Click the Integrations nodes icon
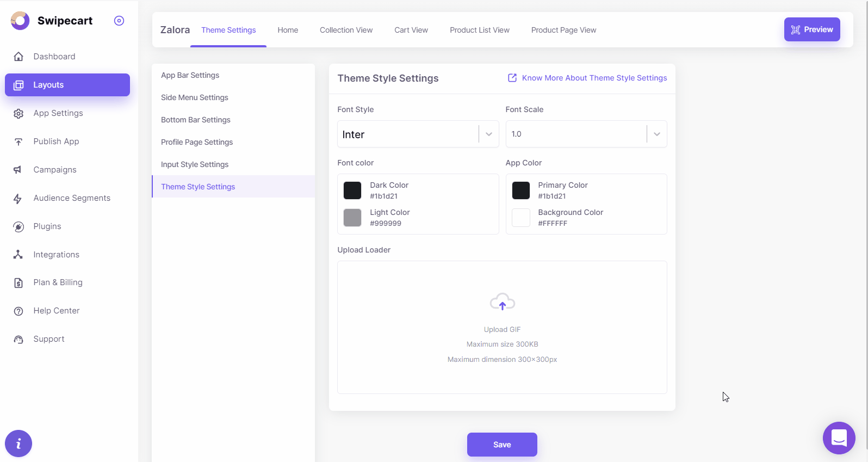This screenshot has height=462, width=868. click(x=18, y=255)
